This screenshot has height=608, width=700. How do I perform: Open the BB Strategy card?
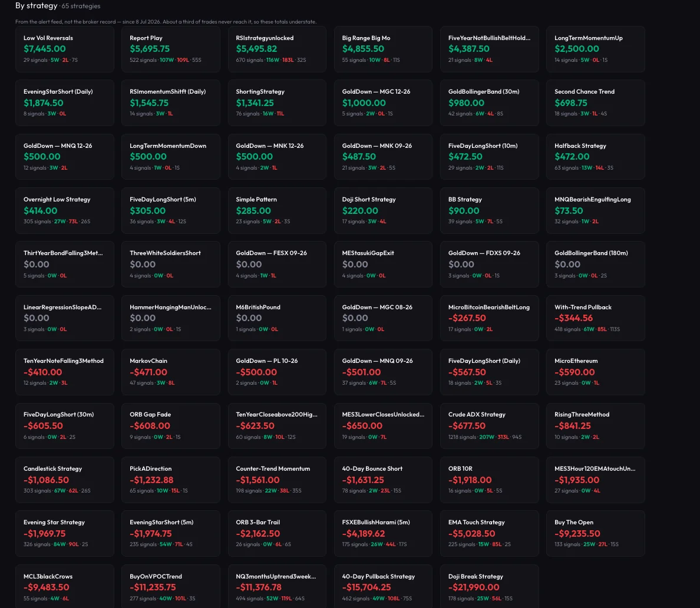[489, 211]
